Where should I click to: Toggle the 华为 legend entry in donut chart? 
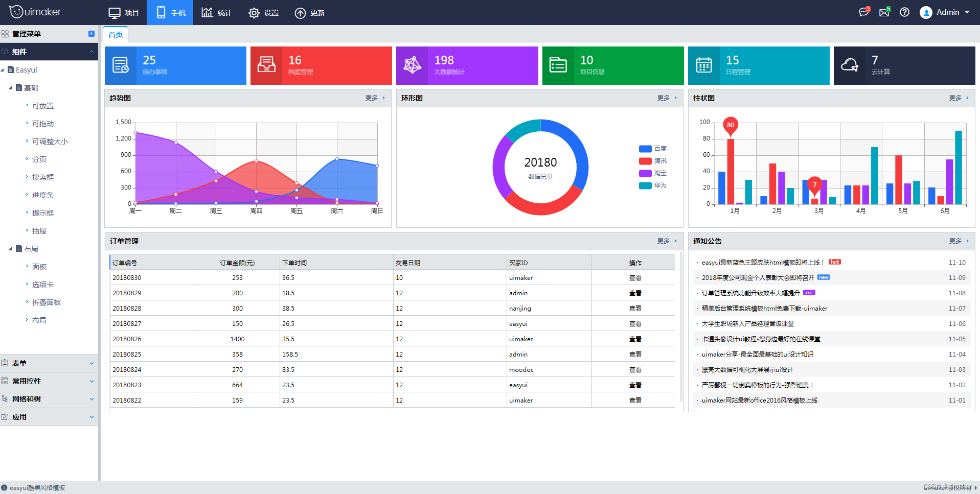click(653, 185)
